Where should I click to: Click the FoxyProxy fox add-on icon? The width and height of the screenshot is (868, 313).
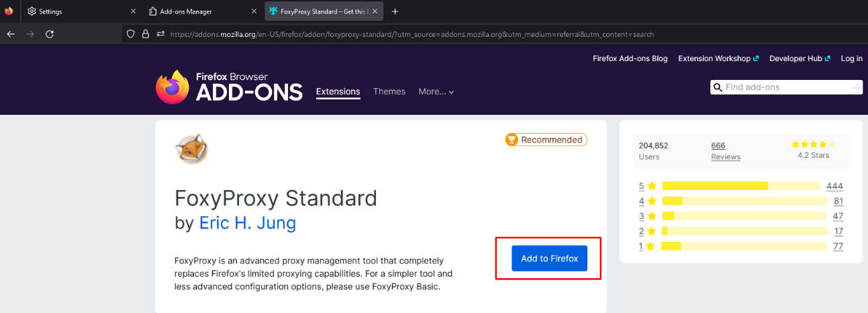pyautogui.click(x=191, y=149)
